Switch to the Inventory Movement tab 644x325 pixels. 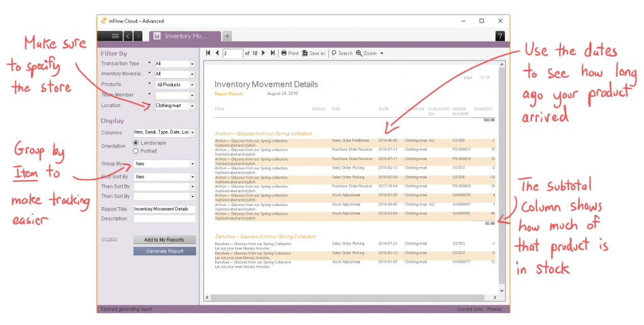pos(184,36)
